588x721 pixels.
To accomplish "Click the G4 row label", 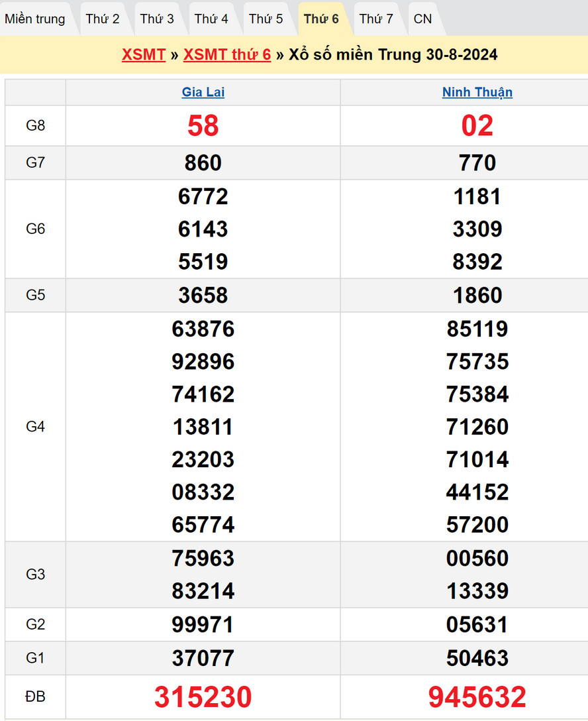I will click(36, 427).
